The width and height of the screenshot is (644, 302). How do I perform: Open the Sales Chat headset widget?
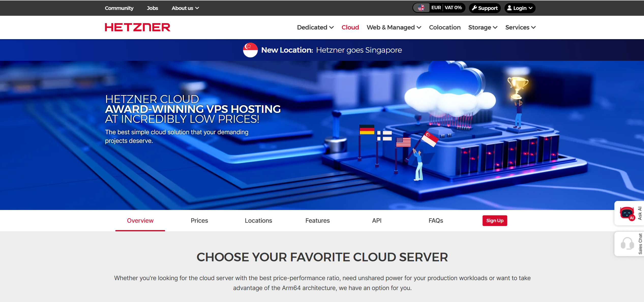click(629, 244)
